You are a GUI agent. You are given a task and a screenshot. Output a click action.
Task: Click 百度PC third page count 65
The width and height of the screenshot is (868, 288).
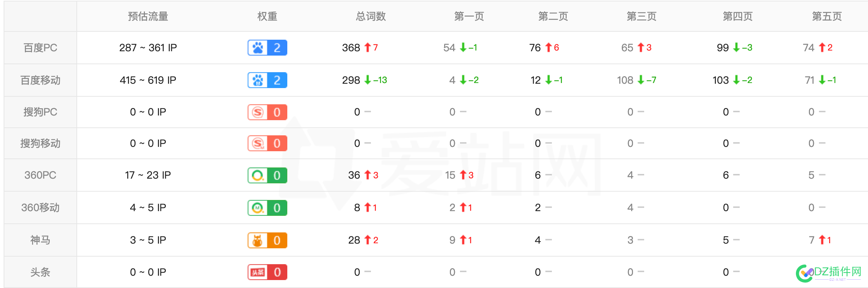(627, 48)
